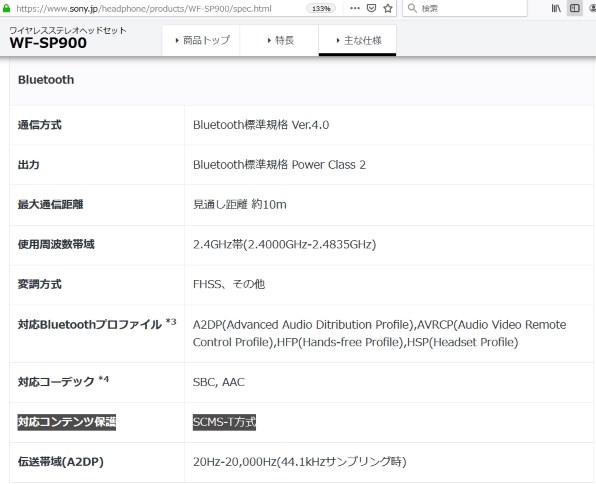596x484 pixels.
Task: Click the value '2.4GHz帯(2.4000GHz-2.4835GHz)'
Action: point(284,244)
